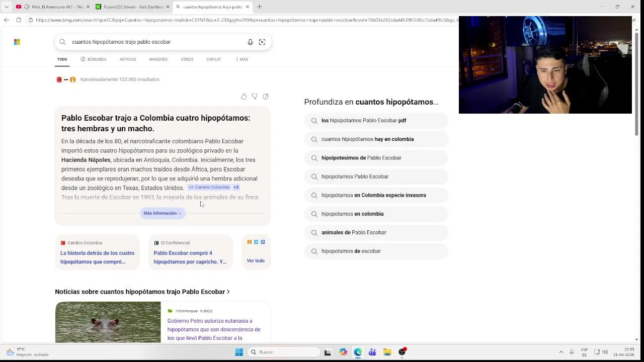Open site info lock icon in address bar
Viewport: 644px width, 362px height.
(31, 20)
